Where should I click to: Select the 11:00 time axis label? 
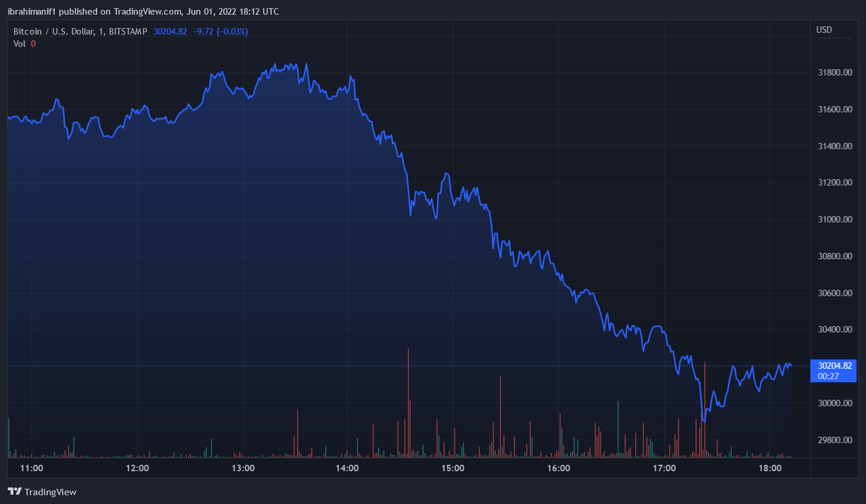tap(32, 468)
